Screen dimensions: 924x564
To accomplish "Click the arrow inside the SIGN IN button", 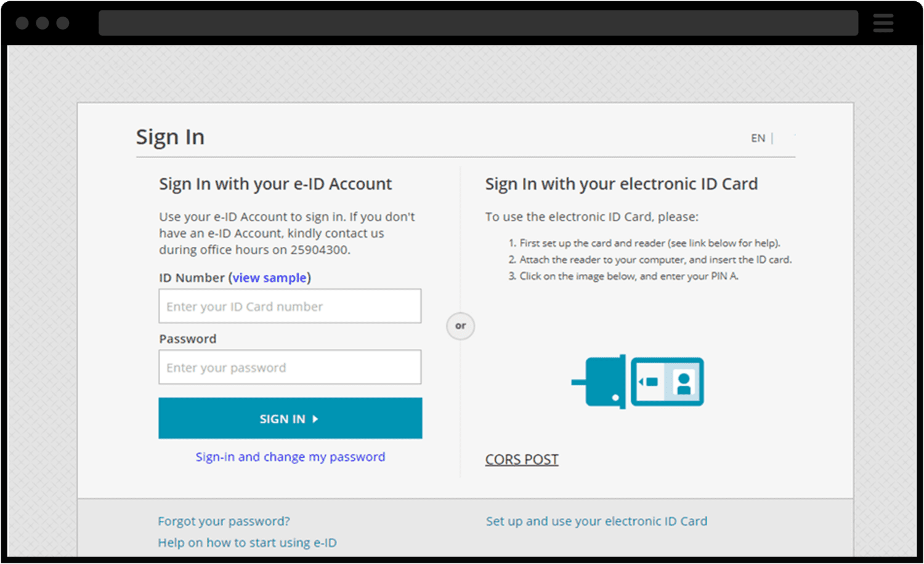I will tap(315, 419).
